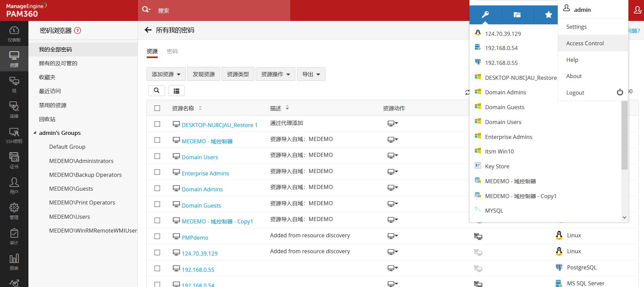Expand the 资源操作 dropdown menu
This screenshot has height=287, width=644.
275,74
